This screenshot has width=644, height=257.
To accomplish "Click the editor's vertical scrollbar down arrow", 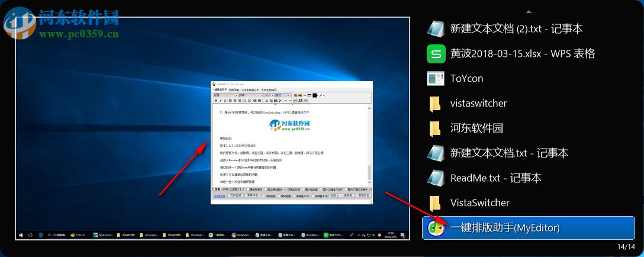I will click(369, 182).
